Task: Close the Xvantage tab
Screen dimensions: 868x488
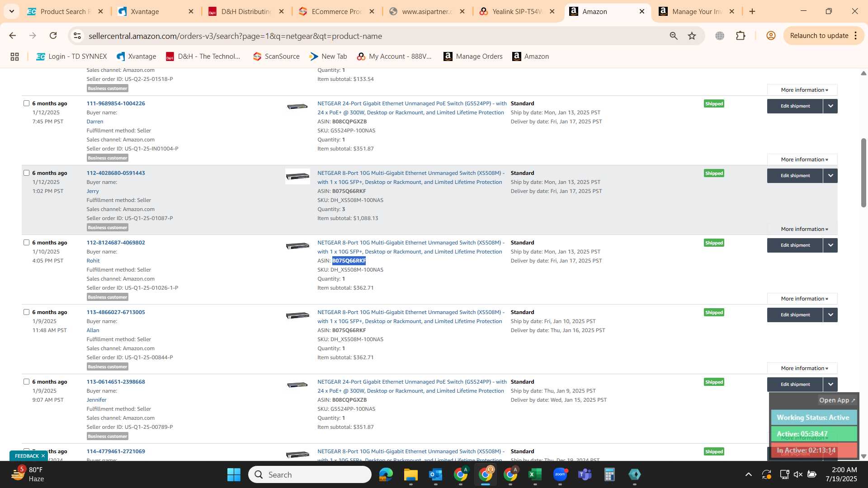Action: (191, 11)
